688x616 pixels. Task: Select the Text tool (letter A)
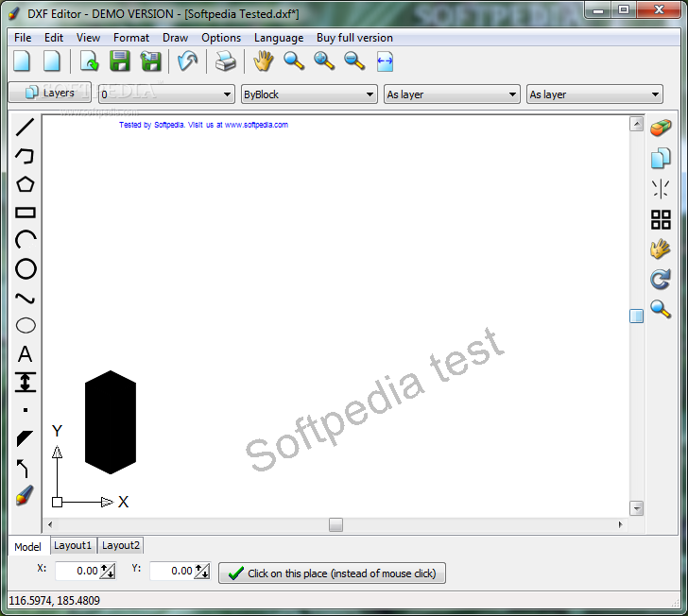(x=25, y=353)
